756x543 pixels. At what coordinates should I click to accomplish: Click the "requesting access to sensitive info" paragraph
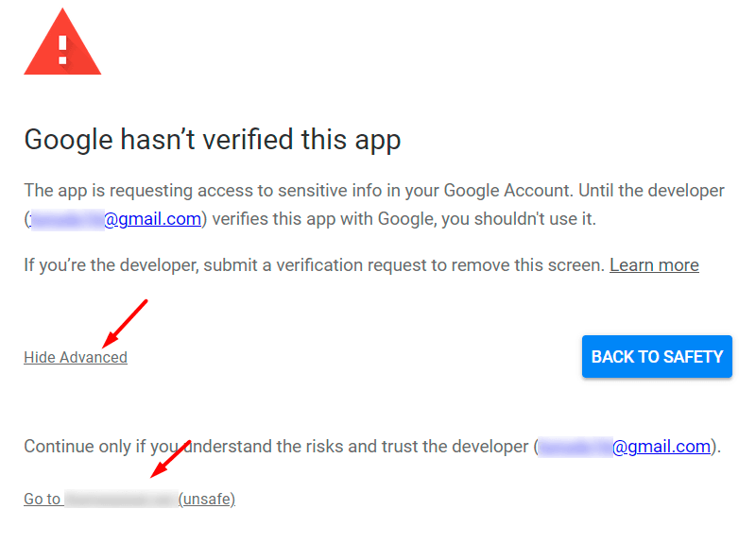click(x=374, y=205)
